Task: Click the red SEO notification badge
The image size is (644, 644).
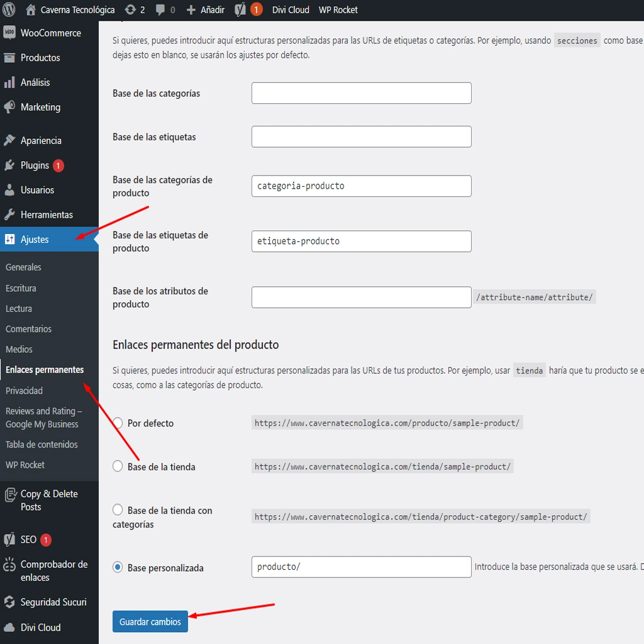Action: coord(45,540)
